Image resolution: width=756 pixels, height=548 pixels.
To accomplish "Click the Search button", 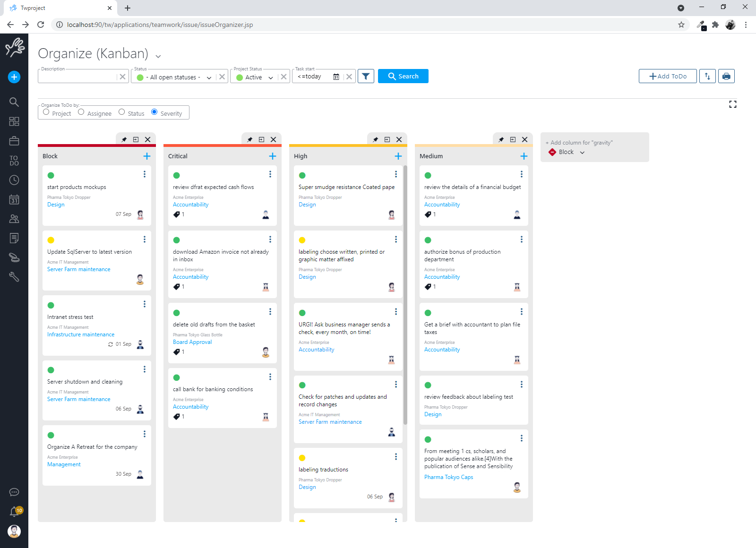I will click(403, 76).
